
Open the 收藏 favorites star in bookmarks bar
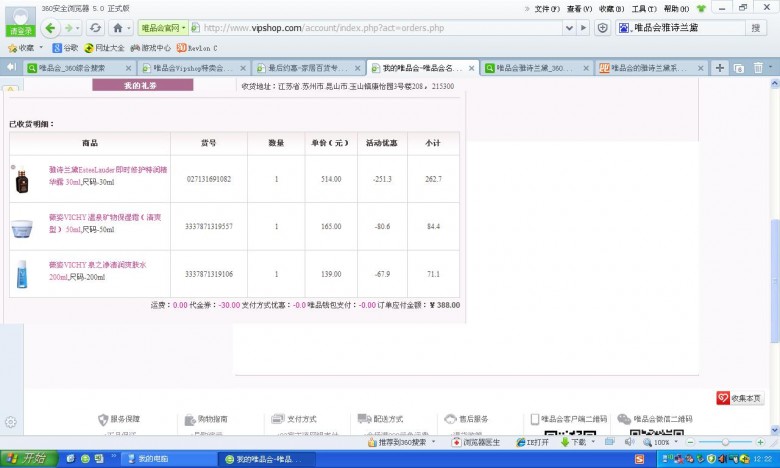[x=21, y=48]
